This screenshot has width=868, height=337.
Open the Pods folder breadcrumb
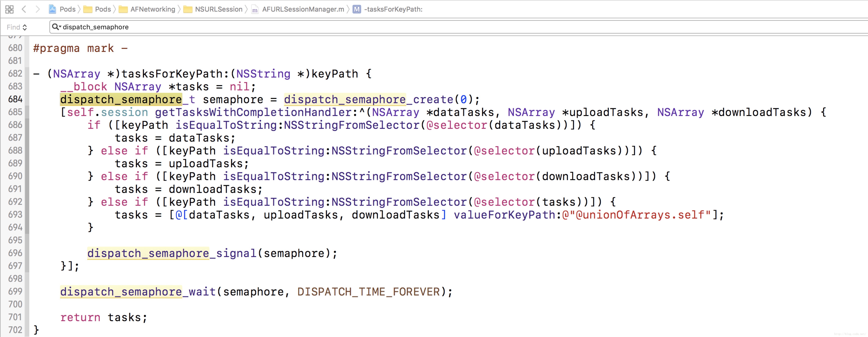tap(103, 9)
